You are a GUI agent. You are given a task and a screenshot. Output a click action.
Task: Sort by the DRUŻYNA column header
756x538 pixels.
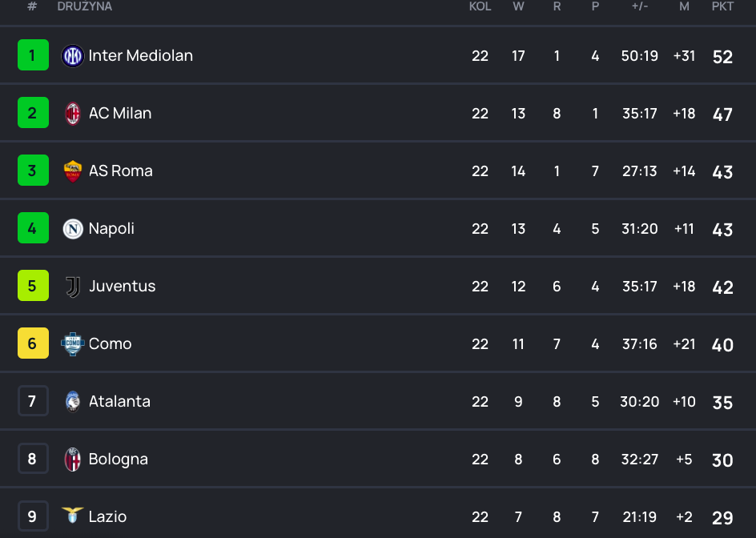85,6
